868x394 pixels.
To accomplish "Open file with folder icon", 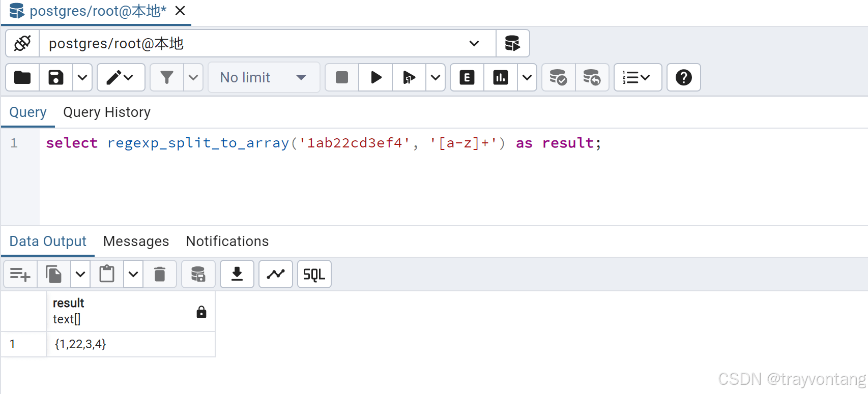I will 22,77.
